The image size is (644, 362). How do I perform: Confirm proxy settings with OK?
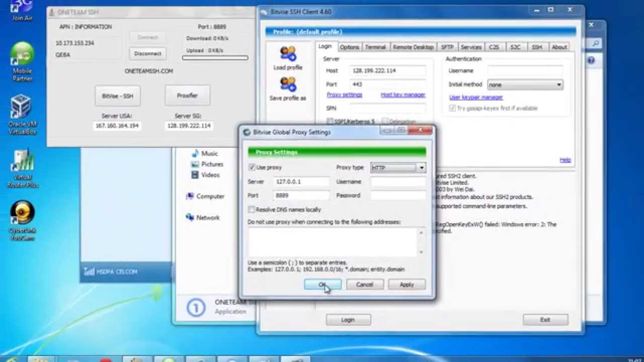pos(323,285)
